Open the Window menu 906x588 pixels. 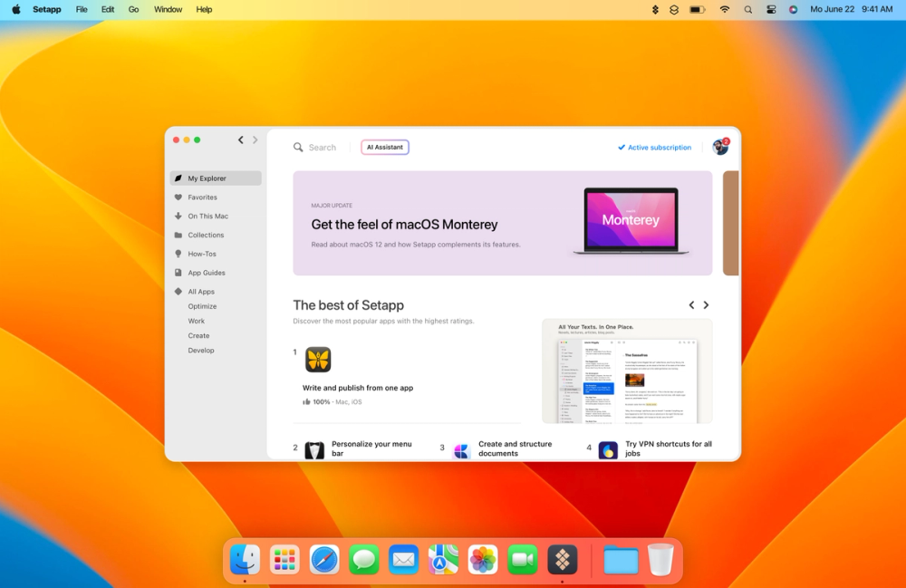(x=169, y=9)
